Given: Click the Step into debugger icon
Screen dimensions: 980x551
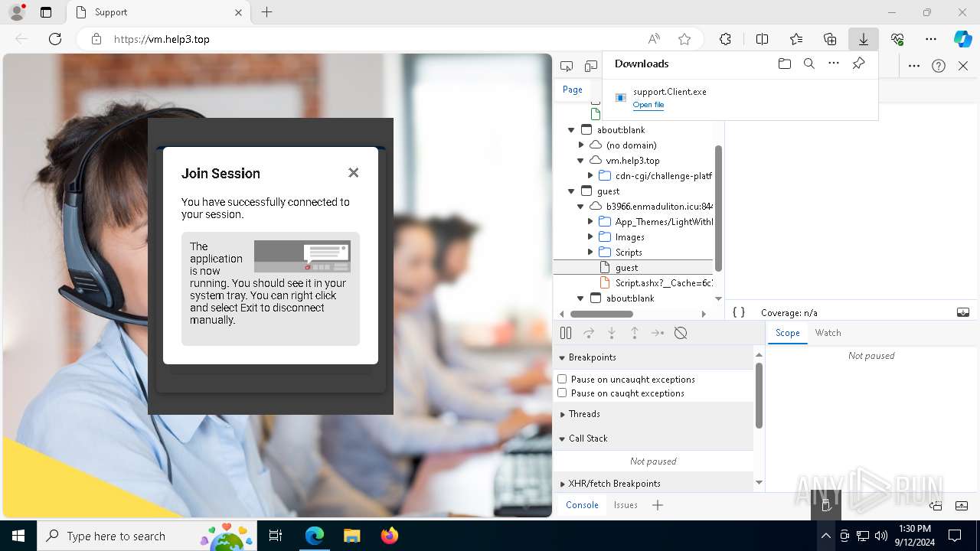Looking at the screenshot, I should tap(612, 333).
